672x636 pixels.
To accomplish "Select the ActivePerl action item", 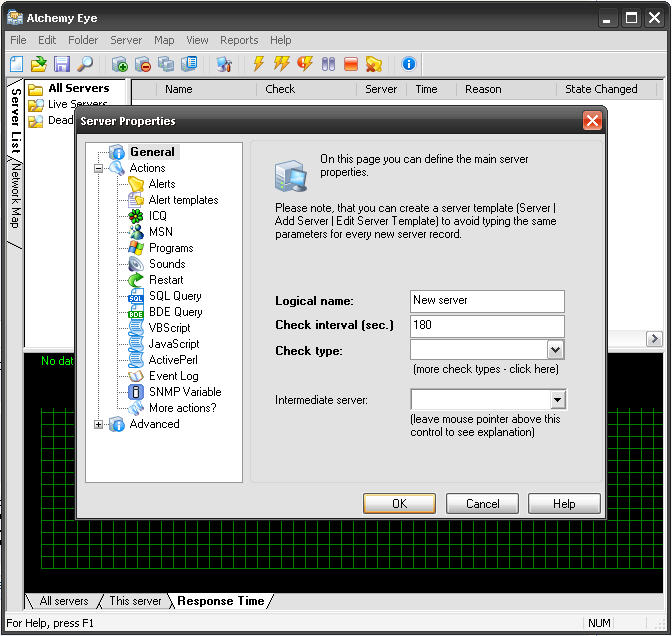I will click(x=173, y=360).
